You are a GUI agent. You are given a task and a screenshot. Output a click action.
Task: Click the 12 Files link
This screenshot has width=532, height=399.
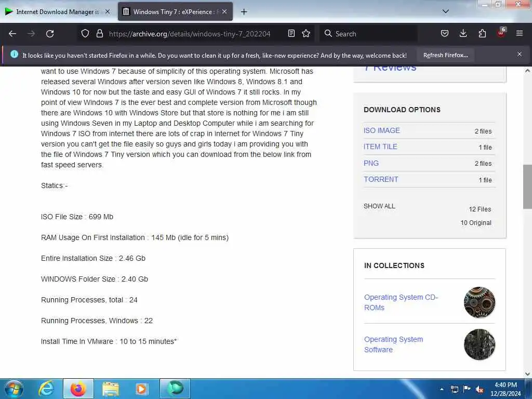tap(480, 209)
